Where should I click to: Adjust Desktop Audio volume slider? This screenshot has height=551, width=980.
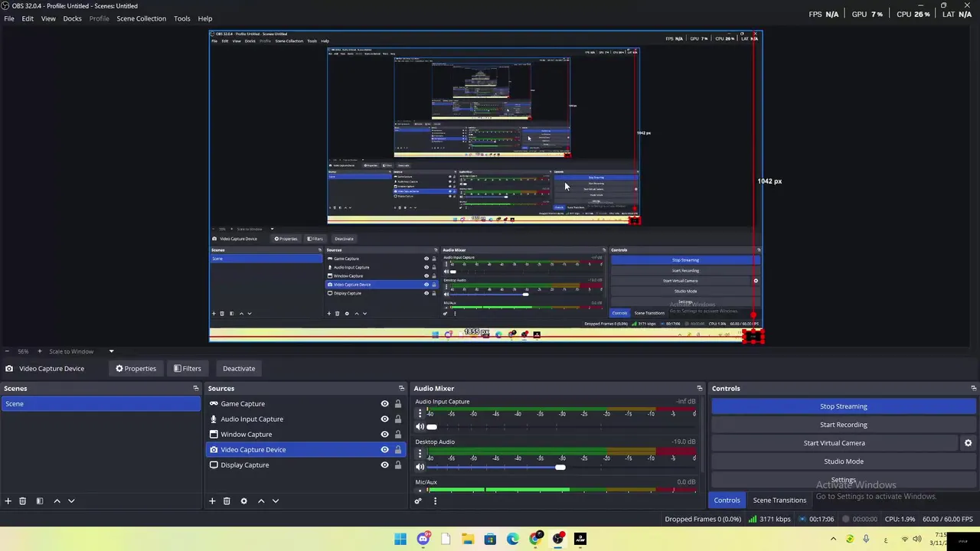(560, 467)
